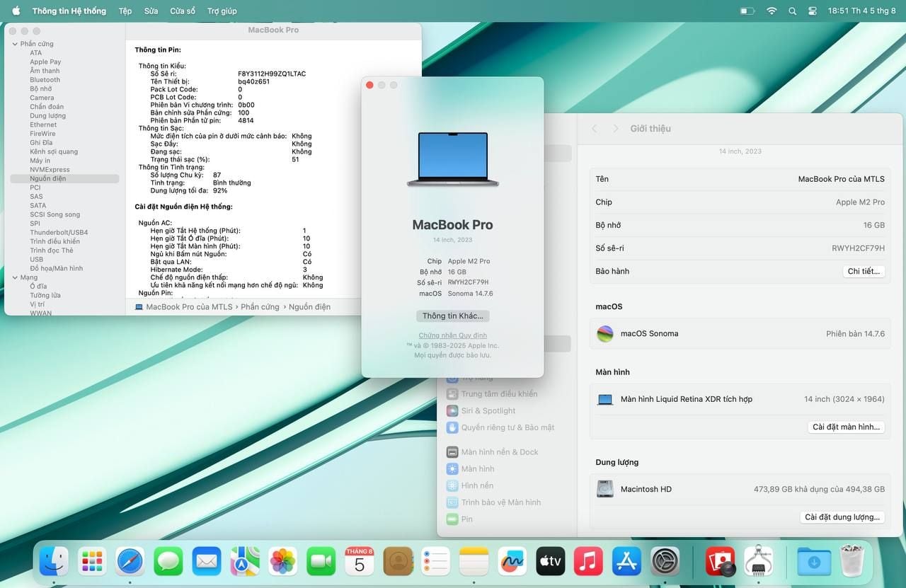Launch Reminders from the Dock
The height and width of the screenshot is (588, 906).
tap(436, 562)
